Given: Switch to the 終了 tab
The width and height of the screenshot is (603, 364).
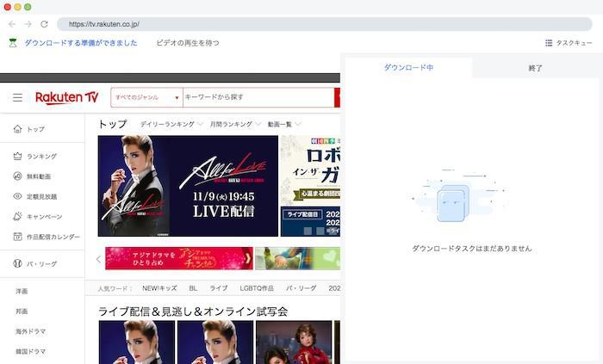Looking at the screenshot, I should pyautogui.click(x=535, y=68).
